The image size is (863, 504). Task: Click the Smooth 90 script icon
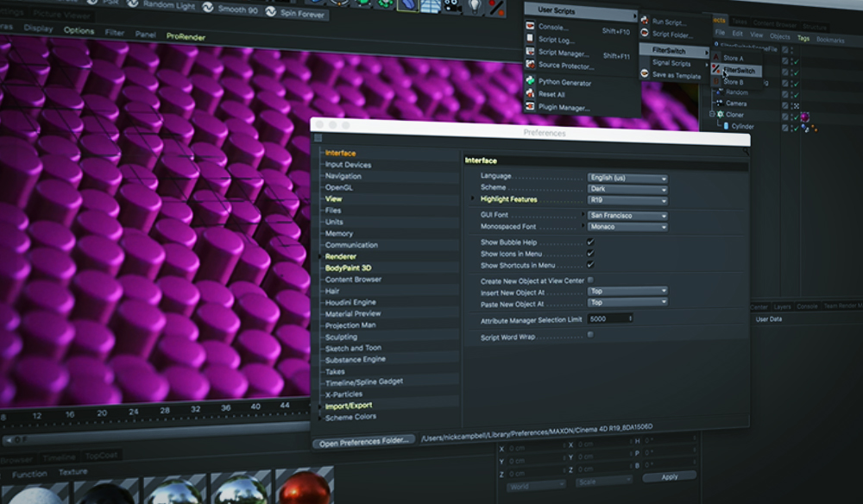click(208, 7)
